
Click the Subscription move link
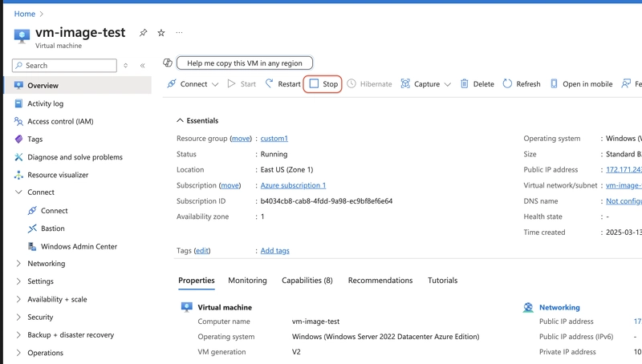(x=230, y=186)
